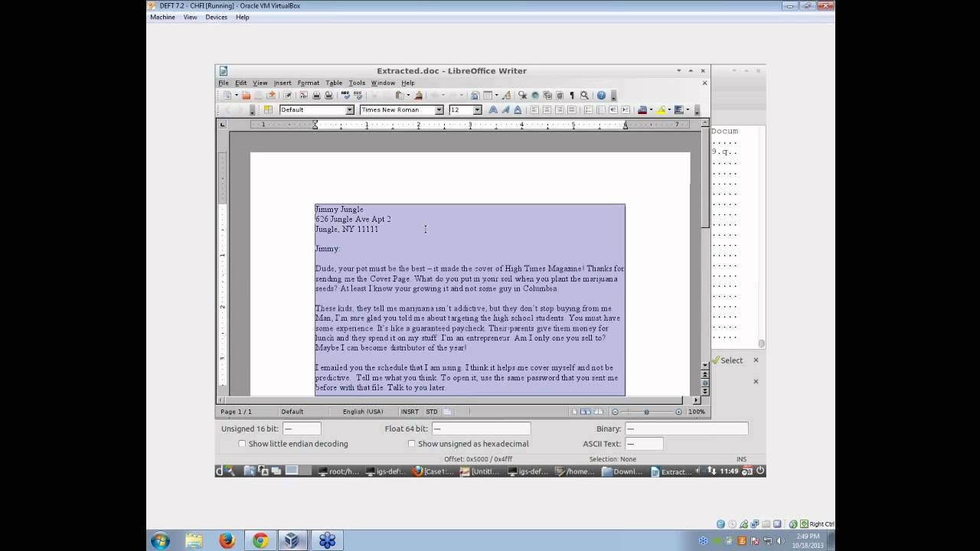Expand the font size 12 dropdown

(x=477, y=110)
